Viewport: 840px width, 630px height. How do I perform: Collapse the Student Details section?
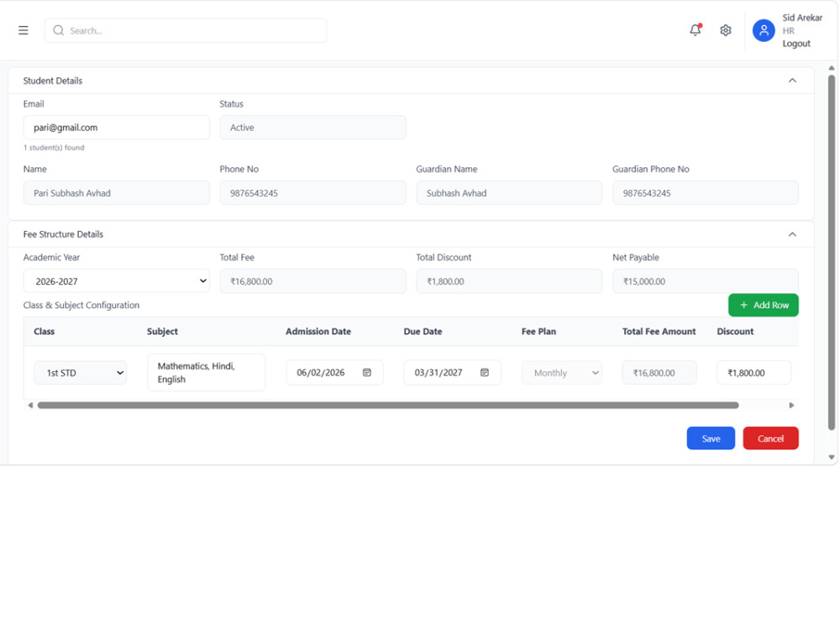[x=792, y=81]
